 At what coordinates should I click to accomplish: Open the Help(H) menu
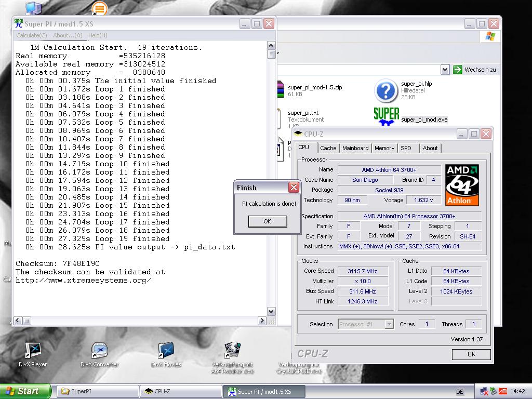pyautogui.click(x=98, y=35)
